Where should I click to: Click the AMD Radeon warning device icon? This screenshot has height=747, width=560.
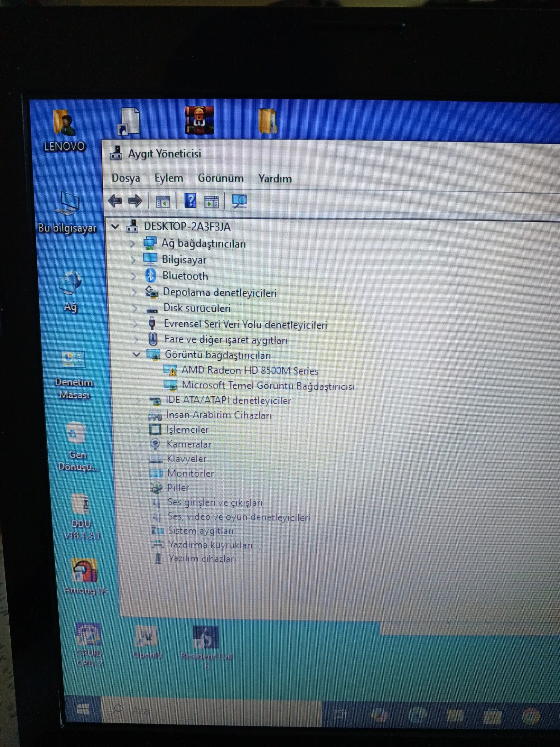pos(170,370)
